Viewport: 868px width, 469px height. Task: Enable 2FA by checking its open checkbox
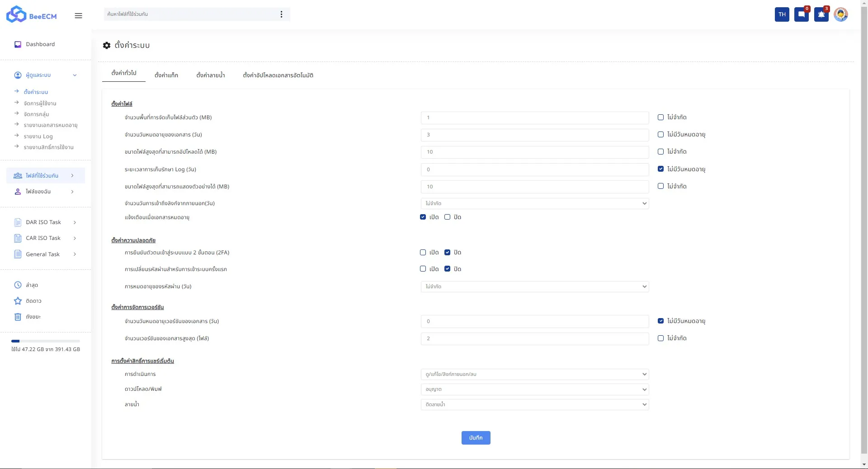423,253
